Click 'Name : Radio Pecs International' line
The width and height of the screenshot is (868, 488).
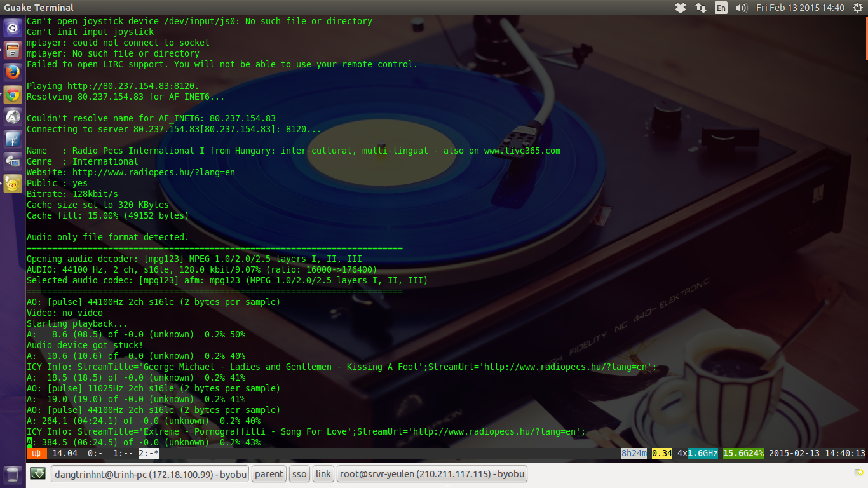294,151
